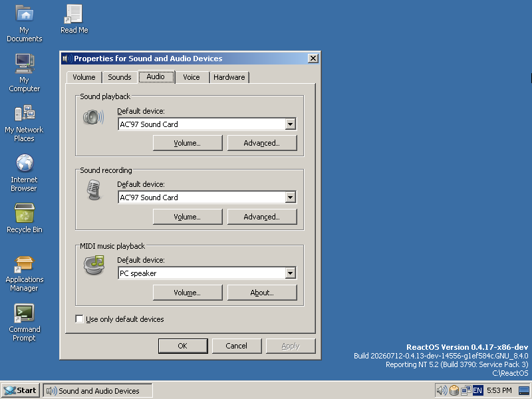Click the MIDI music playback note icon
532x399 pixels.
pos(94,265)
